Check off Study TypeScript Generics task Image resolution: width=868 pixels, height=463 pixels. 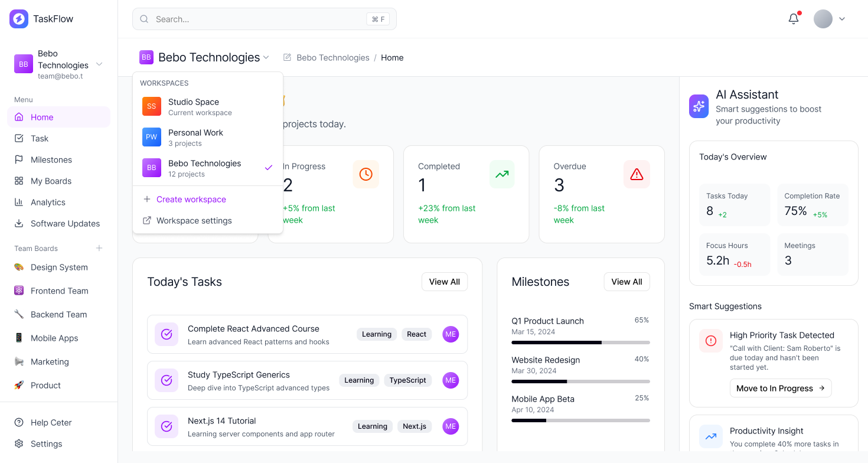pos(167,380)
